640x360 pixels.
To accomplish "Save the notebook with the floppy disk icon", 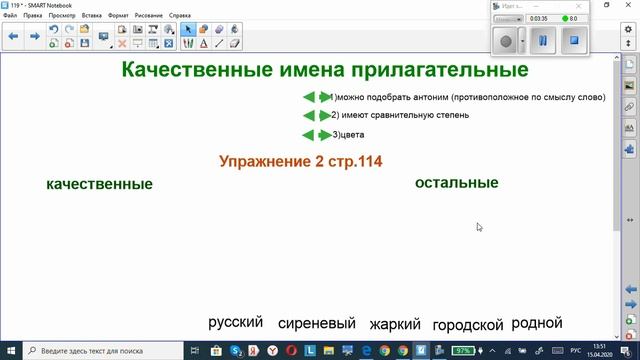I will point(84,43).
